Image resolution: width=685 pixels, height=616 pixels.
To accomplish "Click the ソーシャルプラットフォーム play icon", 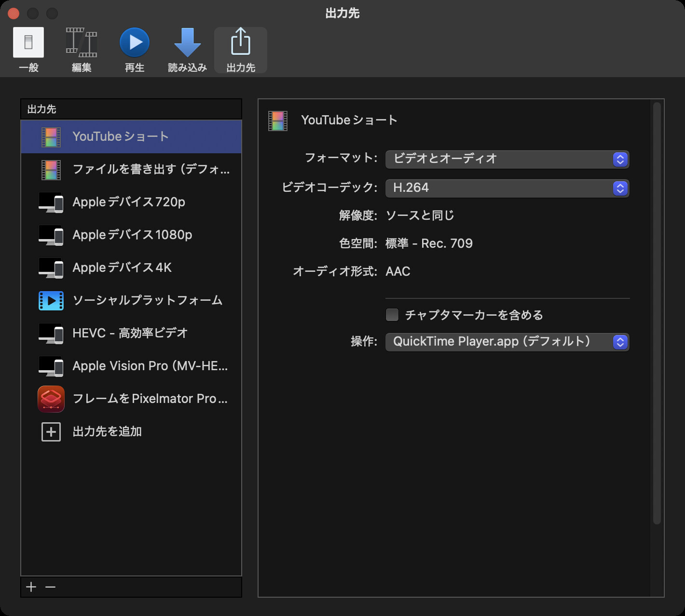I will (x=51, y=301).
